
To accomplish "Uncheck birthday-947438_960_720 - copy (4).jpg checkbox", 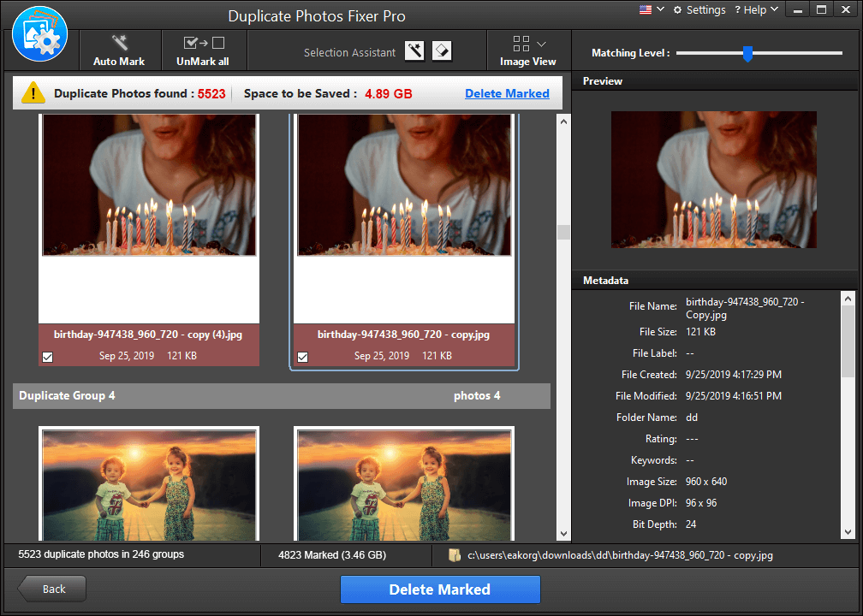I will (x=48, y=357).
